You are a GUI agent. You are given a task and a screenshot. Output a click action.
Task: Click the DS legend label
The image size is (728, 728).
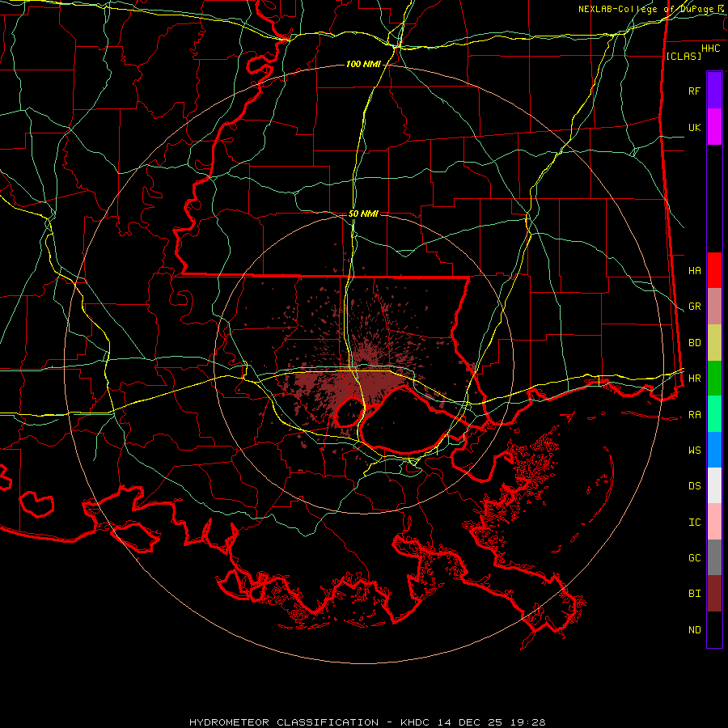click(694, 485)
